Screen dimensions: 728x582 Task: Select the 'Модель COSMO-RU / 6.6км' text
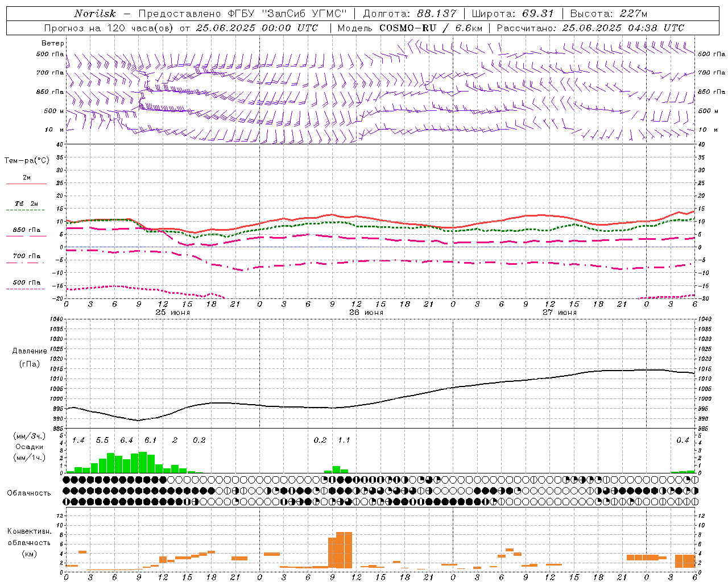[410, 28]
